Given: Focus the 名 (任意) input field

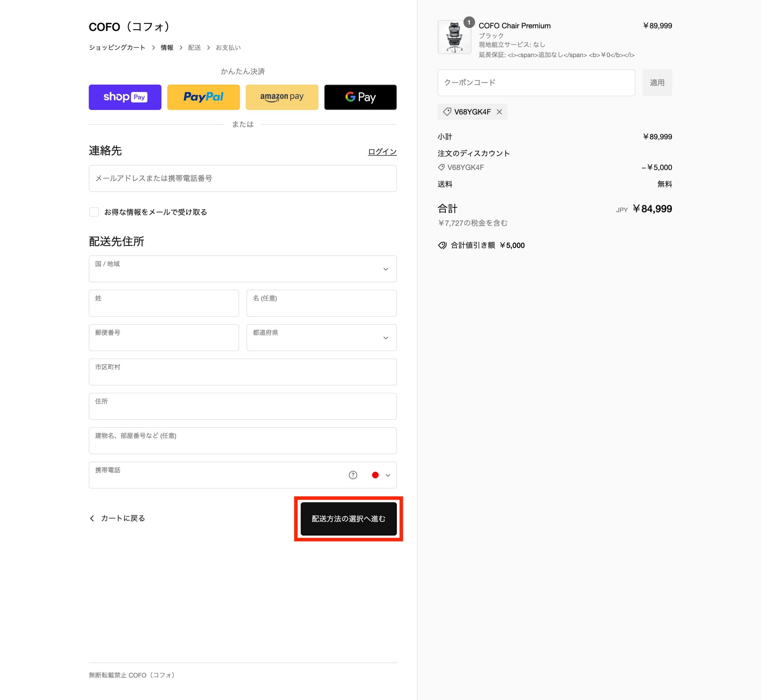Looking at the screenshot, I should (x=321, y=303).
